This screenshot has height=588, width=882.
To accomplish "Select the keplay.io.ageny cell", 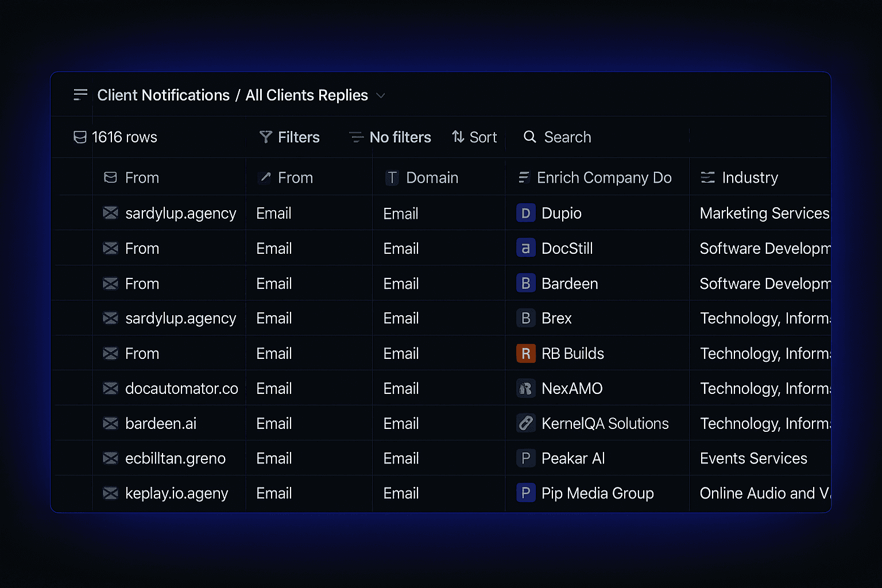I will (177, 494).
